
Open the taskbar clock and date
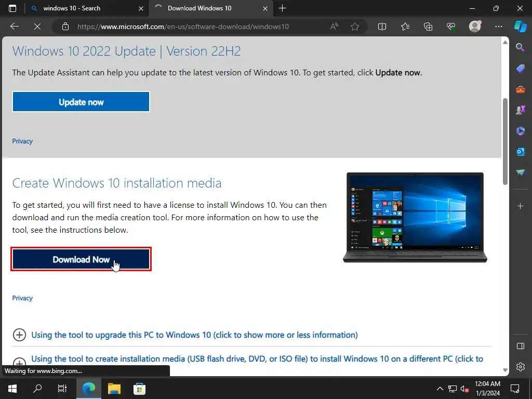(487, 388)
